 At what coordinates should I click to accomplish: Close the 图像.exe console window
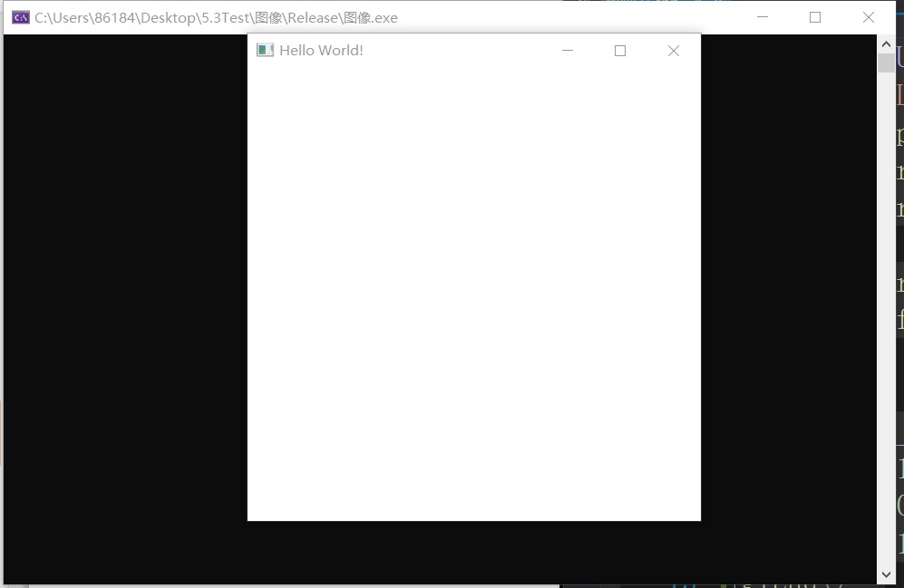click(x=868, y=17)
